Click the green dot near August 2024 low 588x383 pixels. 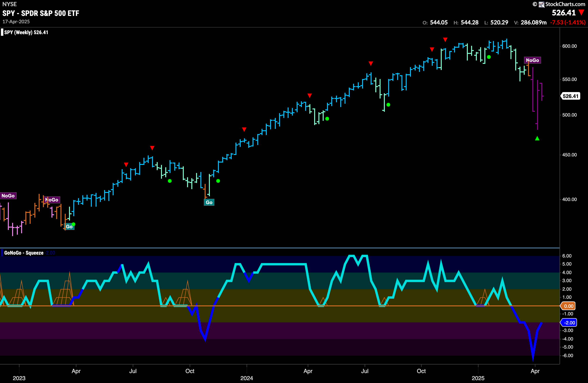388,105
